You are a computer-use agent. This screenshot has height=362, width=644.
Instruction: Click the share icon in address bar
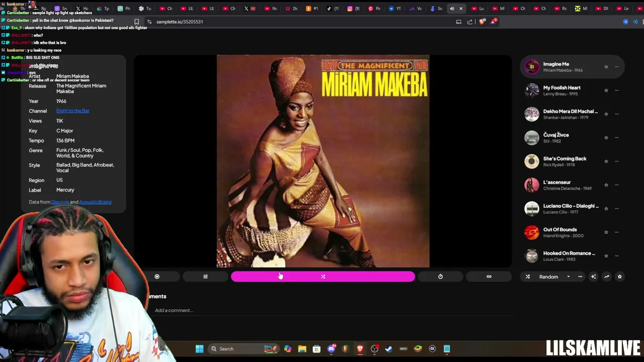(x=470, y=22)
